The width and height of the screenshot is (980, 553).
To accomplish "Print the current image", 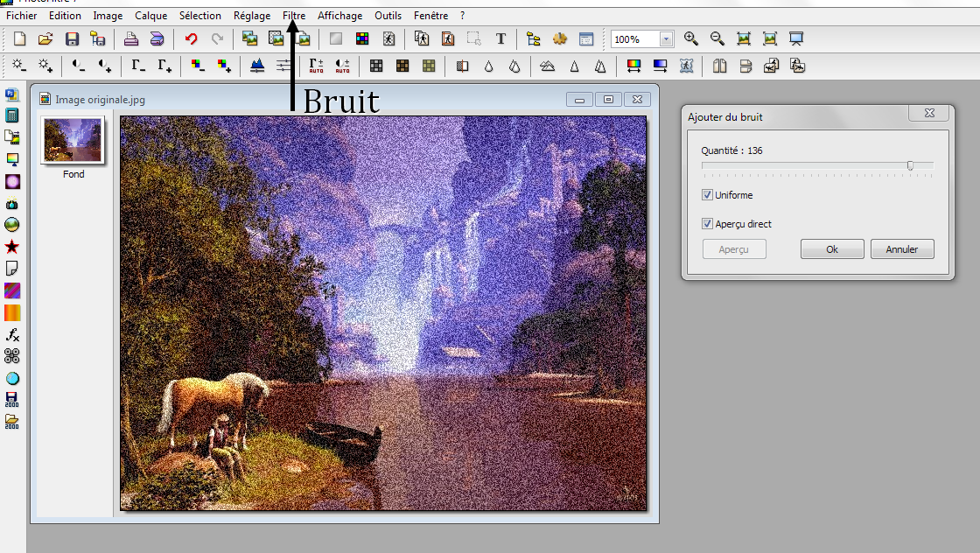I will [x=129, y=38].
